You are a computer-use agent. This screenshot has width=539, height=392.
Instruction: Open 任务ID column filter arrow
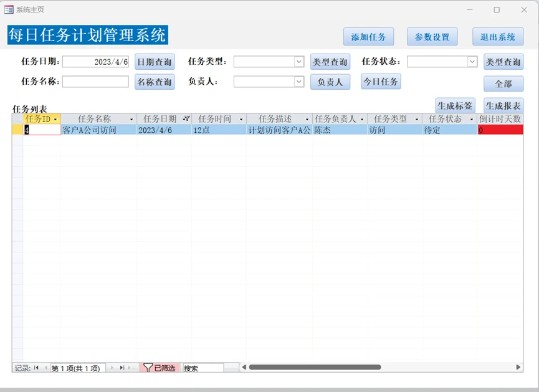pyautogui.click(x=55, y=119)
